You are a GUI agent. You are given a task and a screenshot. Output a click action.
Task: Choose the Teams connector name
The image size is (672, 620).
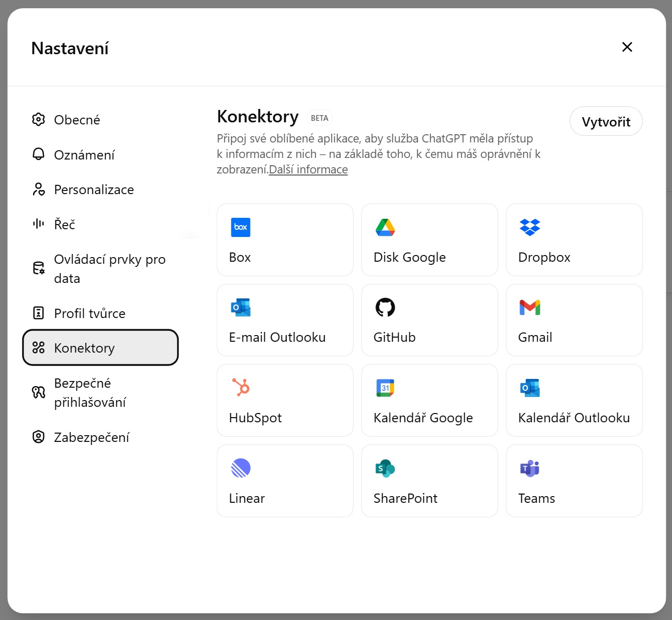(537, 498)
